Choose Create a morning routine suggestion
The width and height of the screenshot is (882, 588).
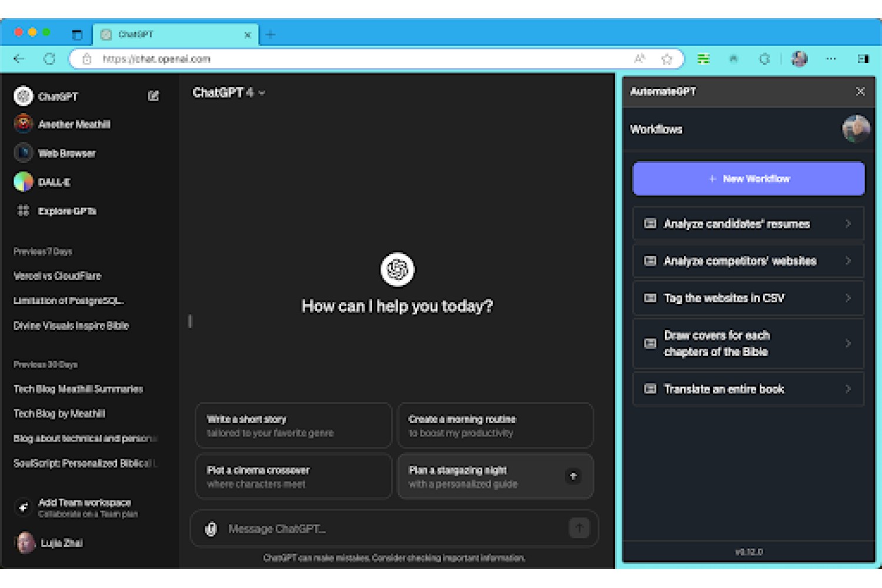(495, 426)
